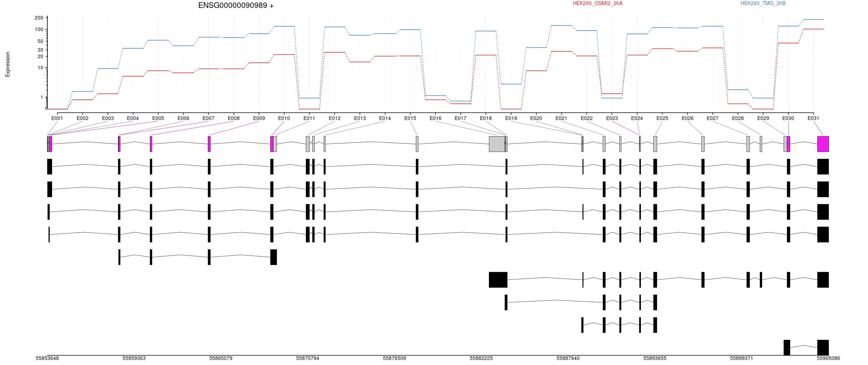
Task: Click exon label E005
Action: point(158,118)
